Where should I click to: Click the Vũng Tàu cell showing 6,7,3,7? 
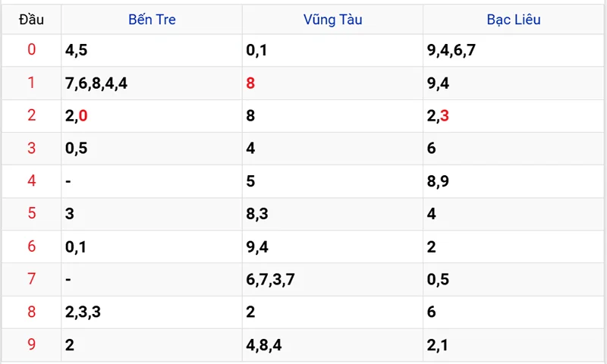(x=270, y=279)
